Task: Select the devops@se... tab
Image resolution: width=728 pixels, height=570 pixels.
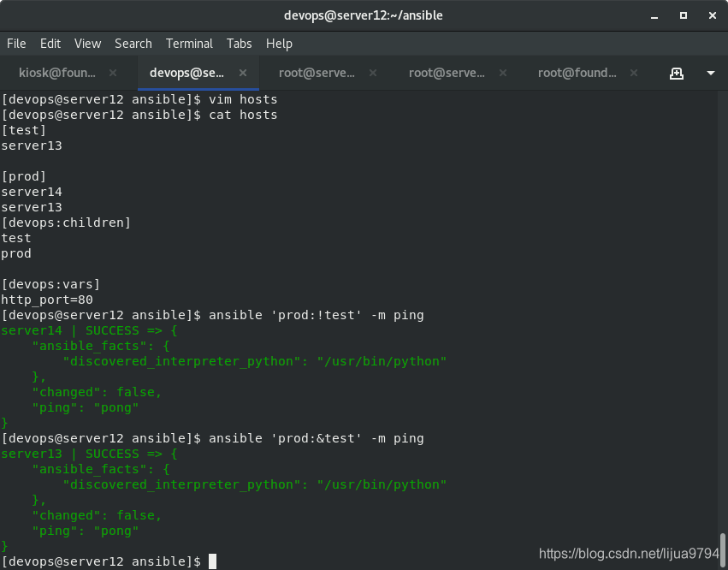Action: tap(186, 73)
